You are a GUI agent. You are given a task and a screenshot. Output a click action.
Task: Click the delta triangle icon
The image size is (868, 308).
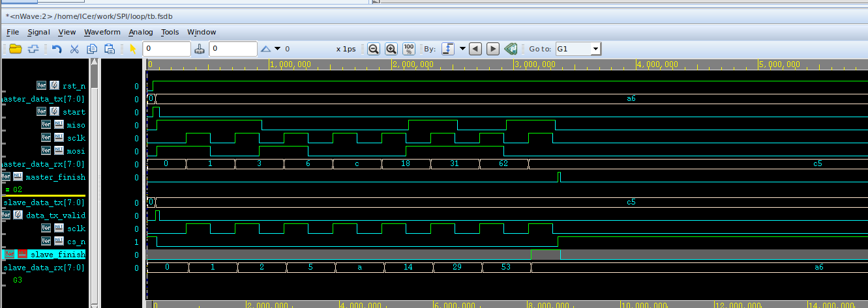pos(266,49)
